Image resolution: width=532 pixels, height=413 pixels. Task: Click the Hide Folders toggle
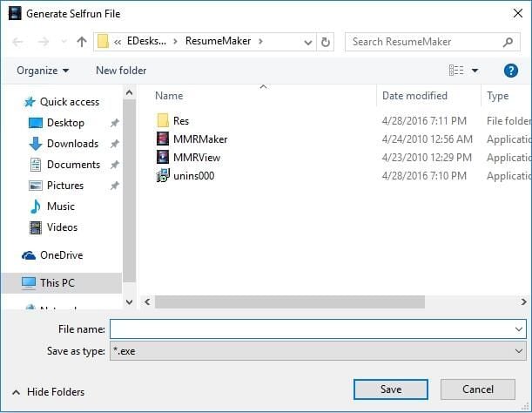(48, 392)
